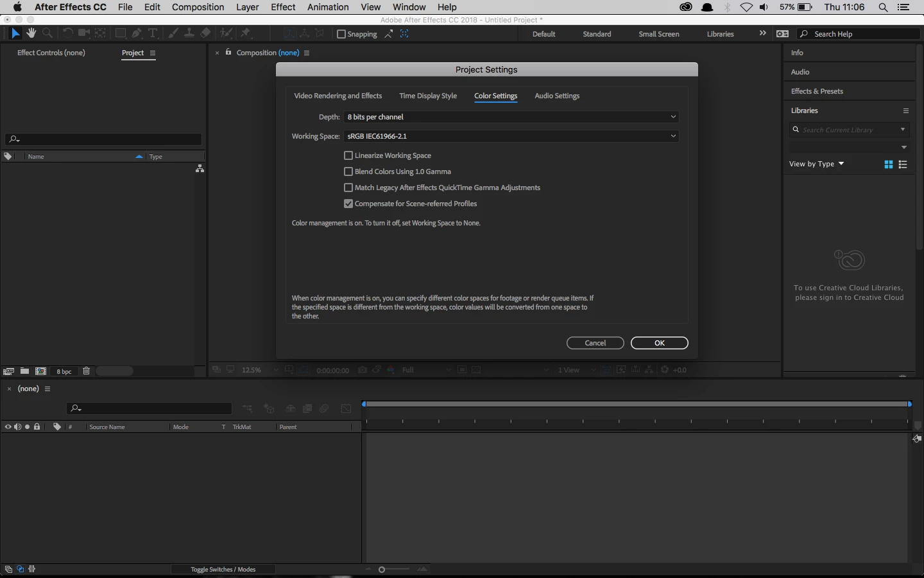Image resolution: width=924 pixels, height=578 pixels.
Task: Enable Linearize Working Space checkbox
Action: click(348, 155)
